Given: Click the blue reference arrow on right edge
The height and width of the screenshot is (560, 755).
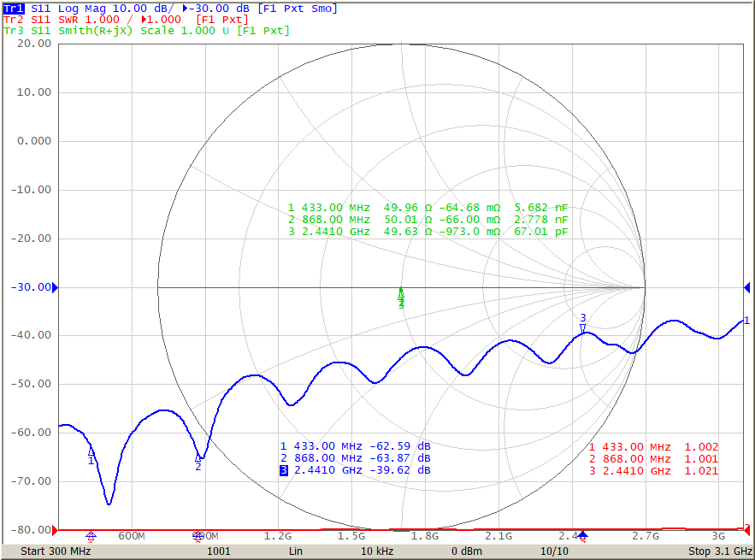Looking at the screenshot, I should point(746,286).
